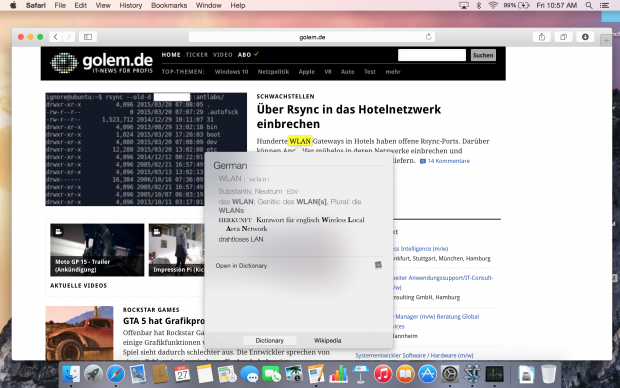Click the Suchen search button
This screenshot has width=620, height=388.
[x=483, y=55]
